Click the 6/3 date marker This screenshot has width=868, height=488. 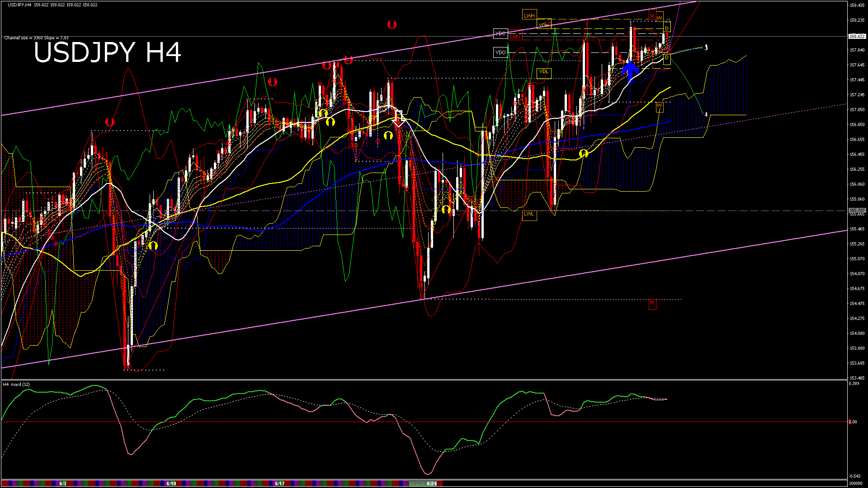(x=63, y=483)
